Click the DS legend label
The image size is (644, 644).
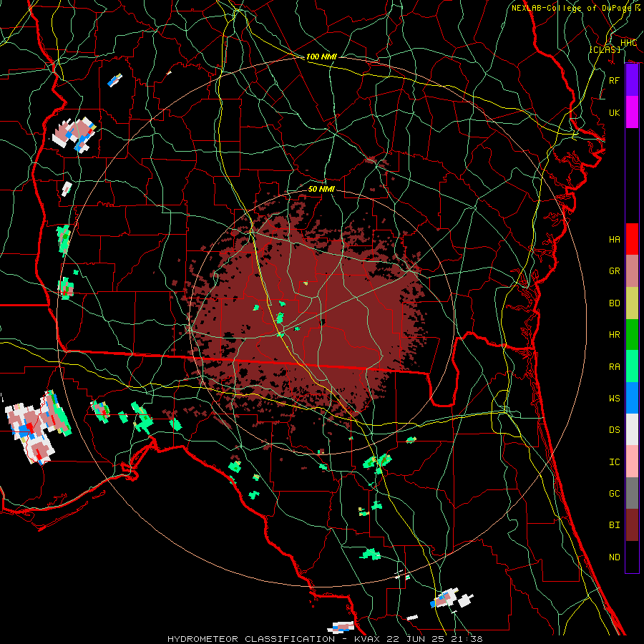(615, 430)
